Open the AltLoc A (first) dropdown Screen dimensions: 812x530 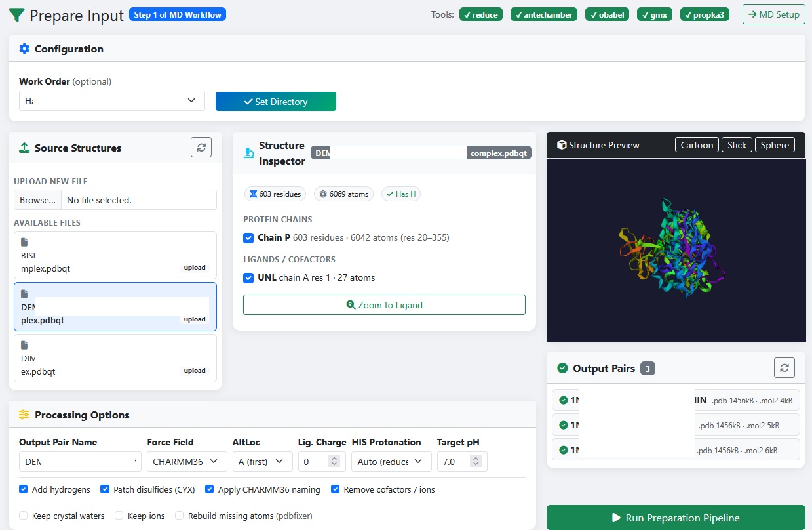coord(262,462)
